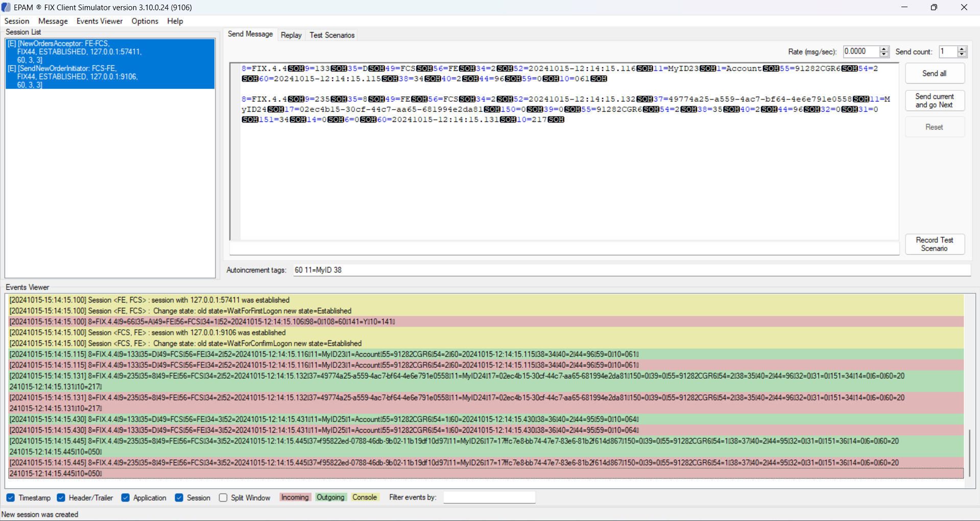Click the FIX Client Simulator title icon
The width and height of the screenshot is (980, 521).
click(x=6, y=7)
